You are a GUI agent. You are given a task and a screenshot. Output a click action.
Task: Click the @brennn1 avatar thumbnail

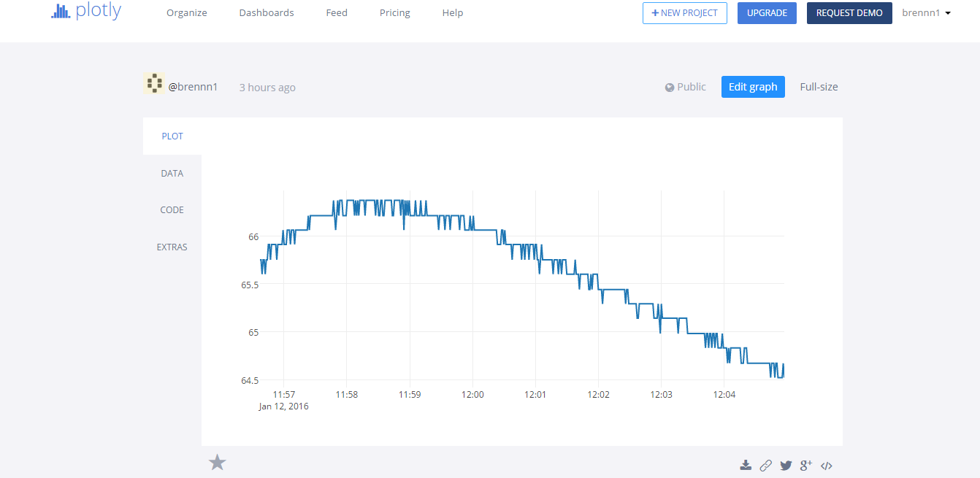click(154, 83)
